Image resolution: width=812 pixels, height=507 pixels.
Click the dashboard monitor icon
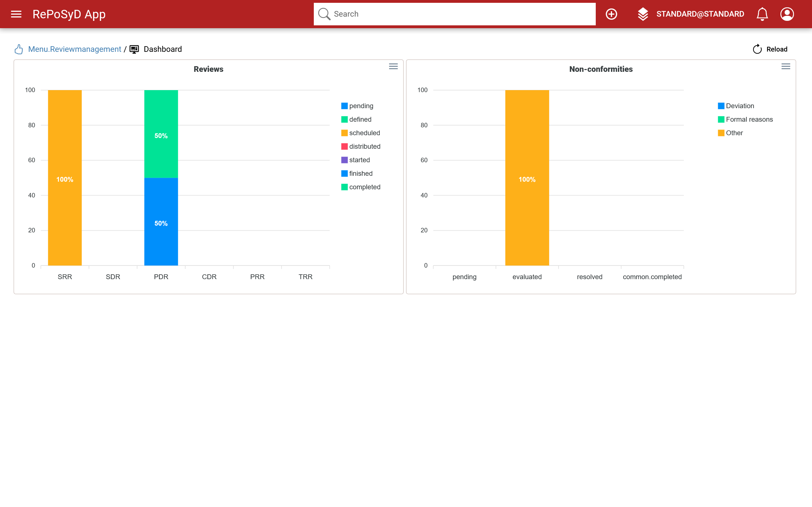pos(134,49)
